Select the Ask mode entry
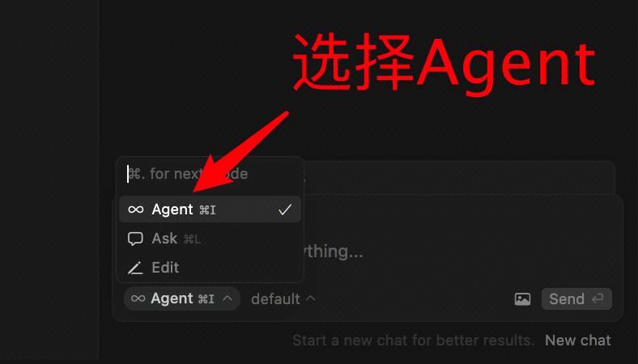 (210, 239)
